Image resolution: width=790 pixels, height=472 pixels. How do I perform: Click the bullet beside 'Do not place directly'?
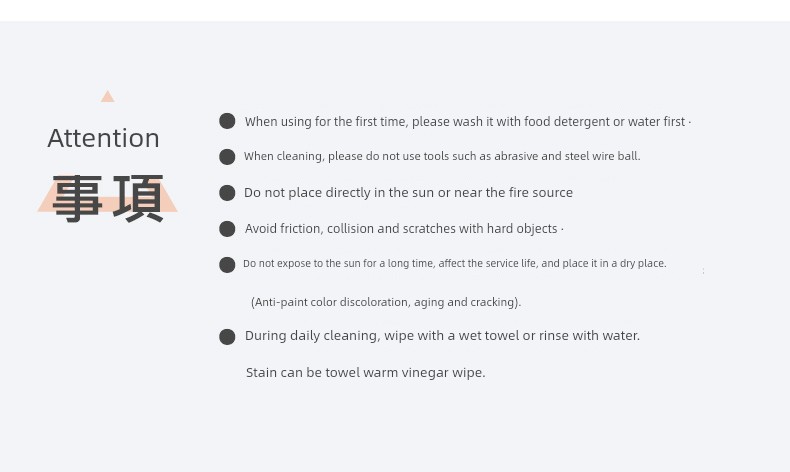pos(227,193)
